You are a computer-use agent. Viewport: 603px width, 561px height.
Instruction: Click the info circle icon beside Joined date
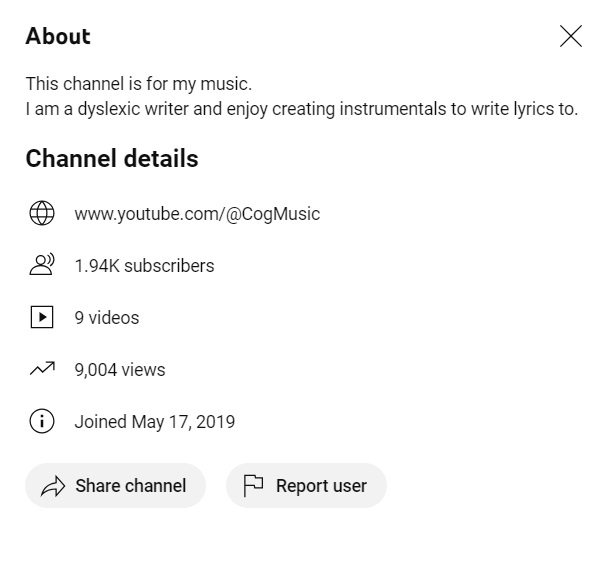click(42, 421)
